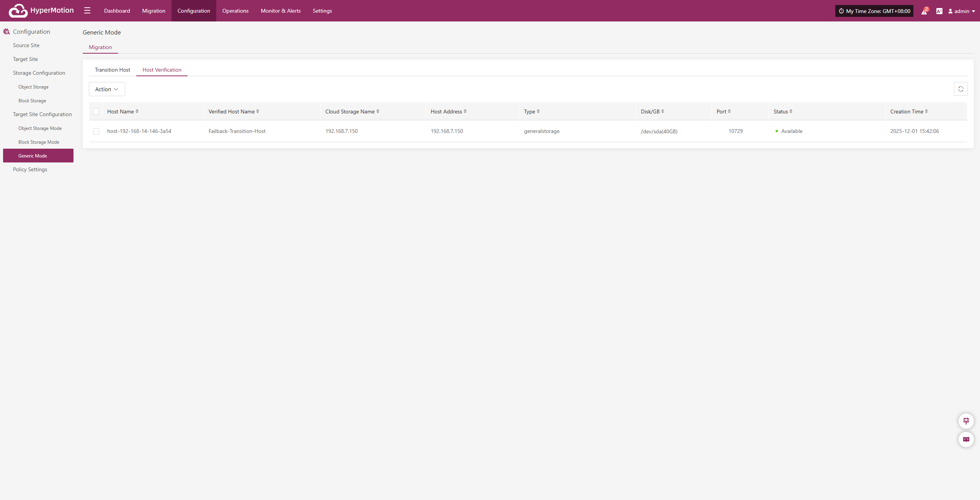The image size is (980, 500).
Task: Go to Monitor & Alerts menu
Action: 281,11
